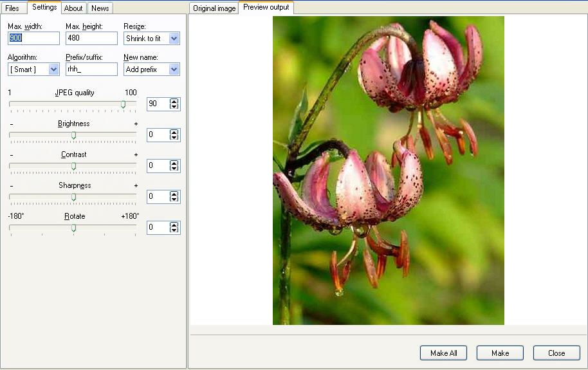The image size is (588, 370).
Task: Increase Contrast value with up arrow
Action: click(174, 163)
